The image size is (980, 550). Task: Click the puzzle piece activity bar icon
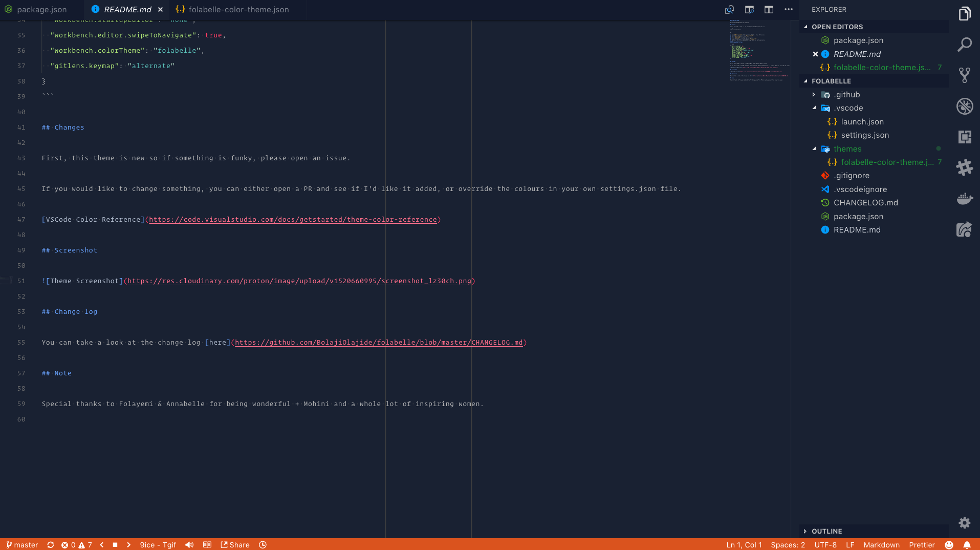(x=965, y=167)
